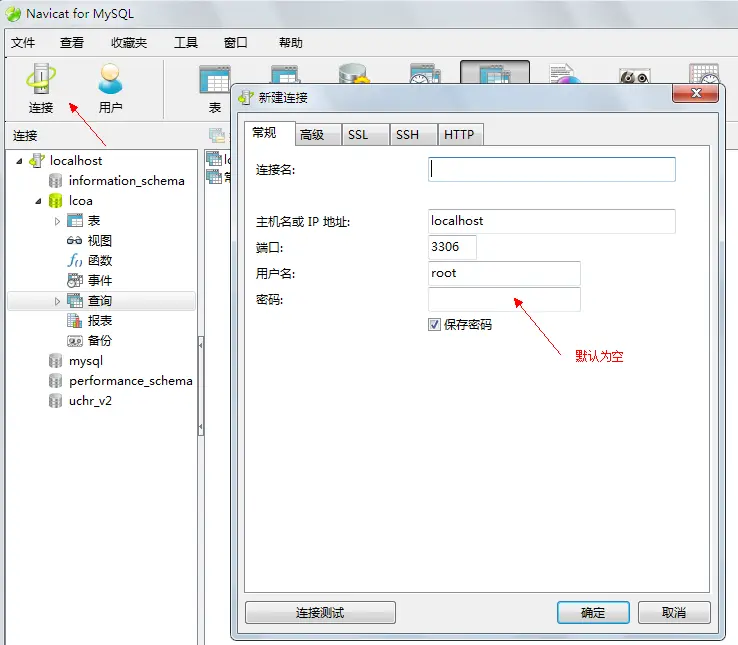Select the 表 (Table) toolbar icon
738x645 pixels.
coord(215,89)
